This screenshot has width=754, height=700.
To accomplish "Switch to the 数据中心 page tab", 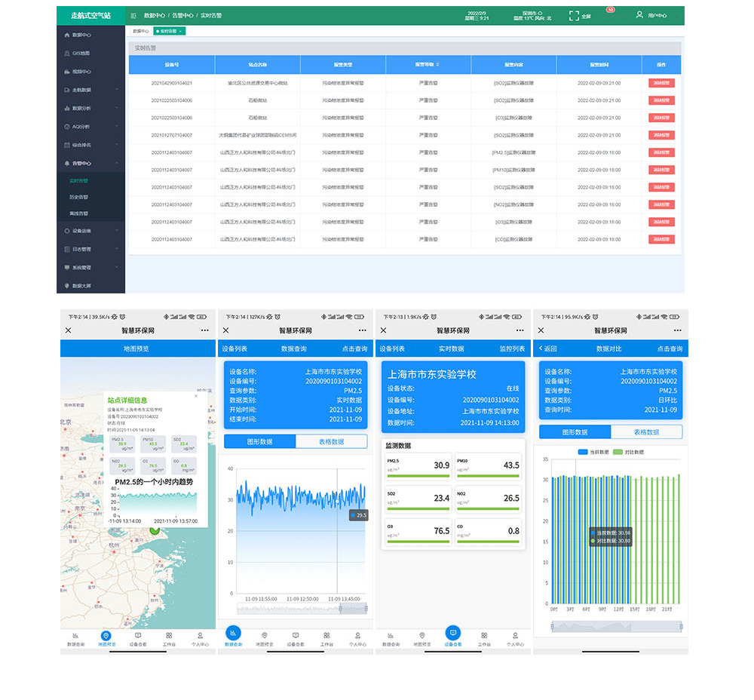I will (140, 31).
